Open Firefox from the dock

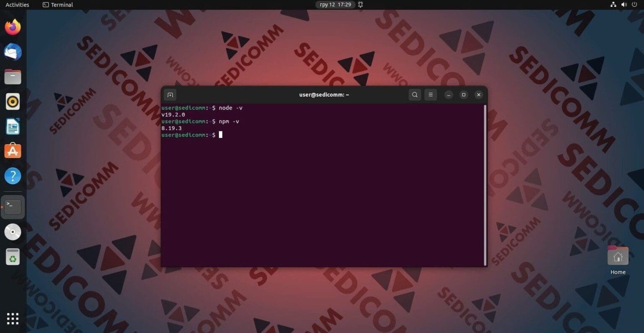pyautogui.click(x=13, y=26)
